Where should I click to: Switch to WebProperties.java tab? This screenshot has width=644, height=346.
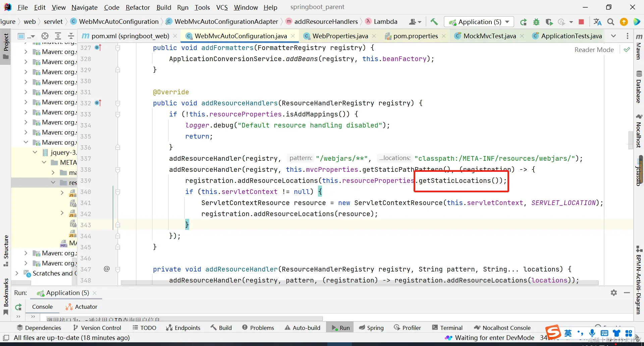340,36
